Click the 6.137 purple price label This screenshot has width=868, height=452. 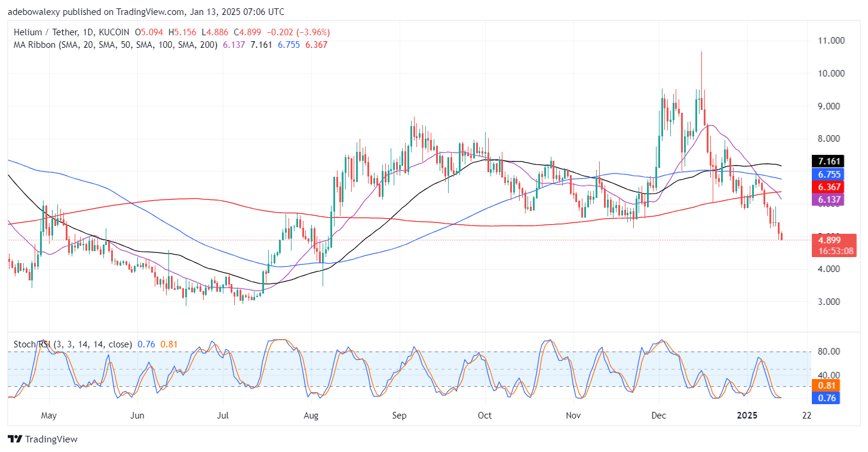point(829,200)
